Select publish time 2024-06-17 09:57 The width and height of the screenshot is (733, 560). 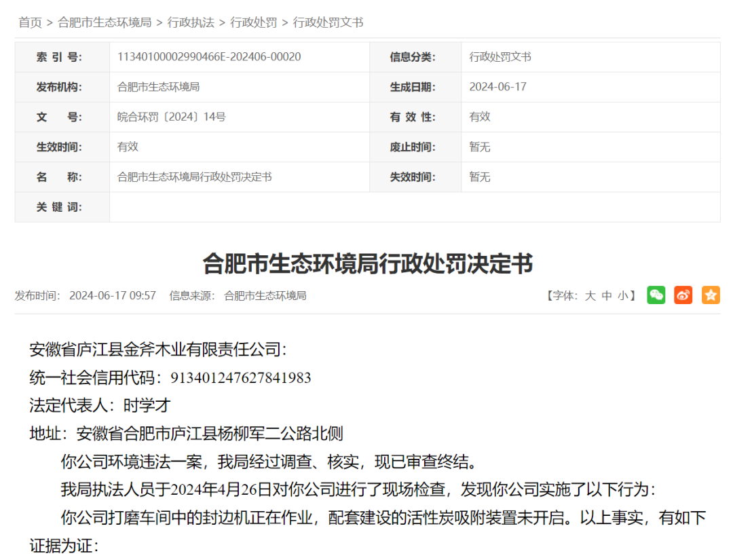113,295
